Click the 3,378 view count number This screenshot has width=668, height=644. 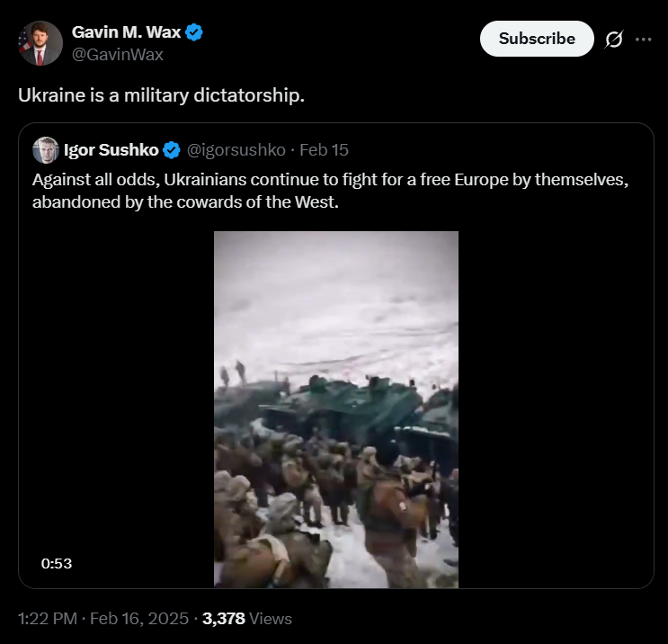tap(224, 619)
